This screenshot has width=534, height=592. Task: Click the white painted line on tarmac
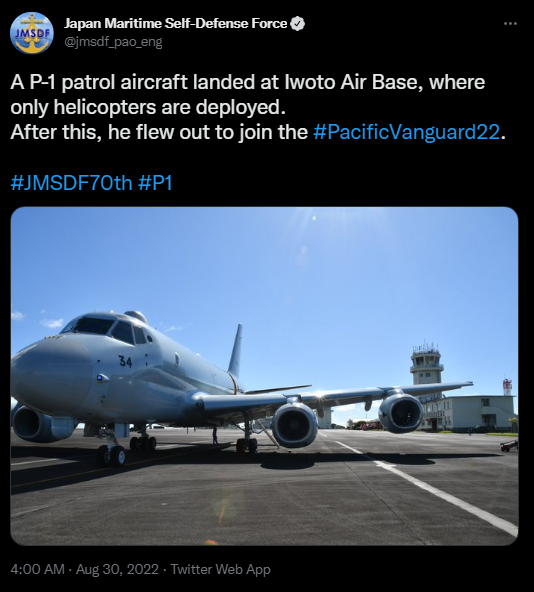425,486
